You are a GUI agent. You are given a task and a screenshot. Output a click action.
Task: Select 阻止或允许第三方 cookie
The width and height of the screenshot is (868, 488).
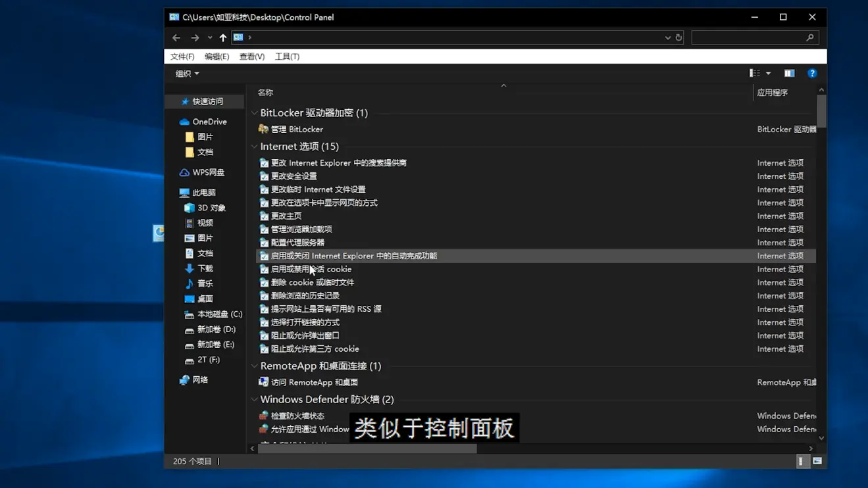point(315,349)
